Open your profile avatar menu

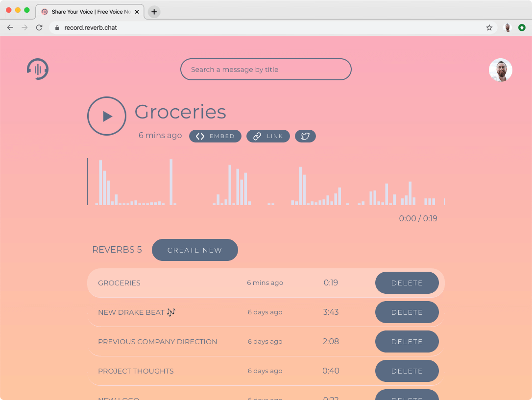click(x=500, y=70)
